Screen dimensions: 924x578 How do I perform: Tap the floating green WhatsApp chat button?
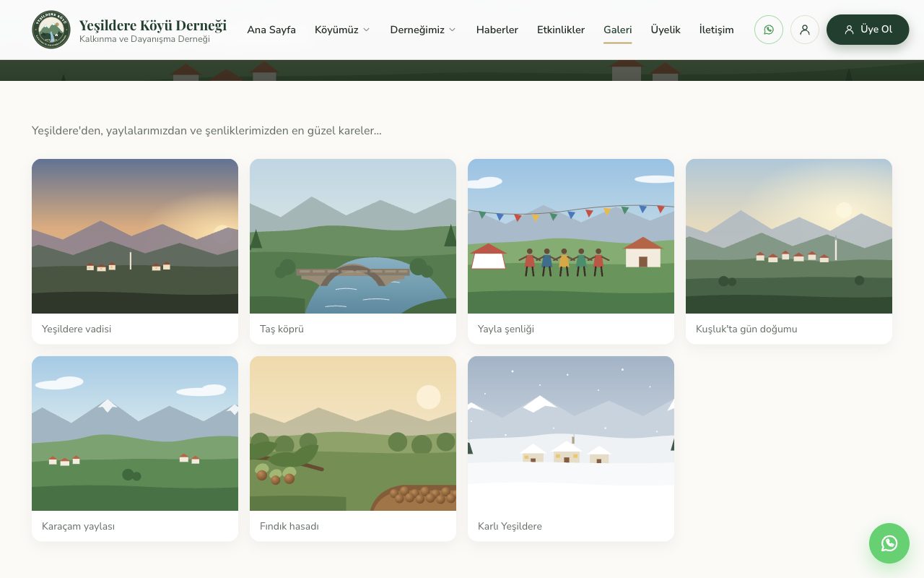pyautogui.click(x=889, y=543)
